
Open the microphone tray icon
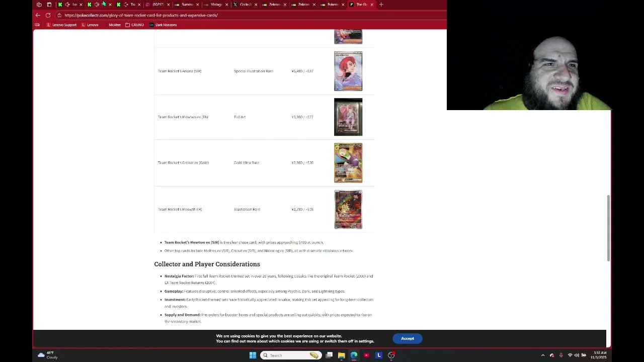pos(561,355)
